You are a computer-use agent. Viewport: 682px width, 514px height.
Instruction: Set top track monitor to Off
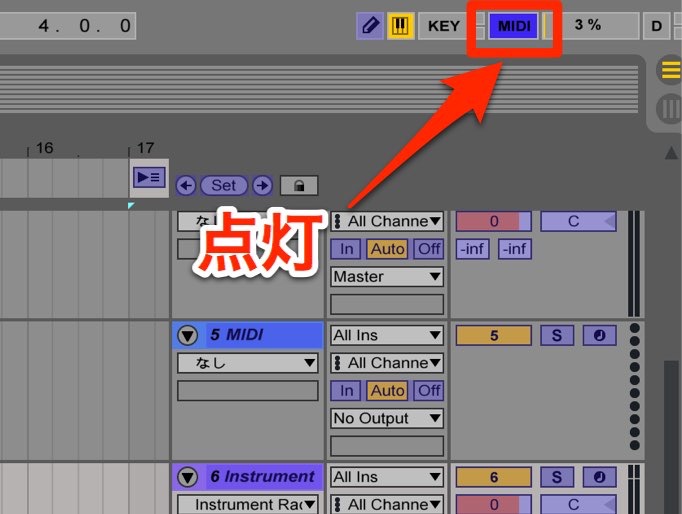[x=428, y=249]
